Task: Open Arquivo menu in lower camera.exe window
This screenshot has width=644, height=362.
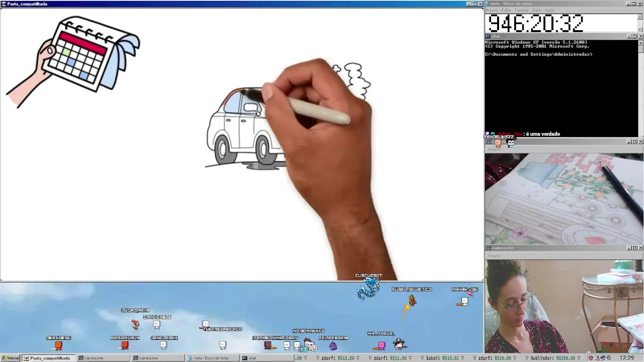Action: (494, 255)
